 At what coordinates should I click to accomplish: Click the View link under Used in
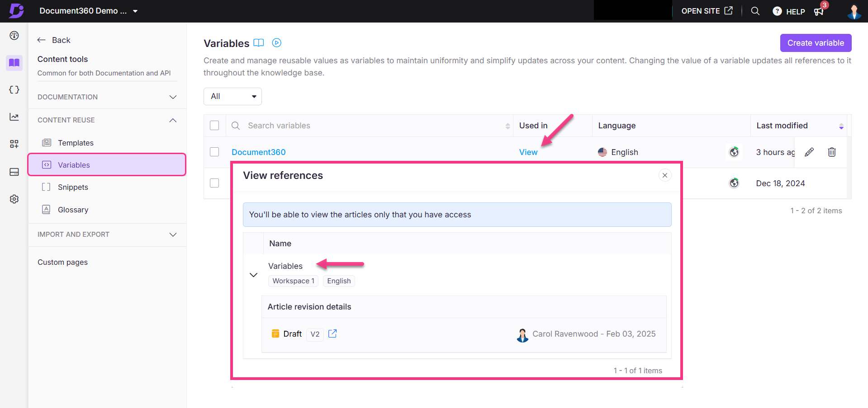(528, 152)
